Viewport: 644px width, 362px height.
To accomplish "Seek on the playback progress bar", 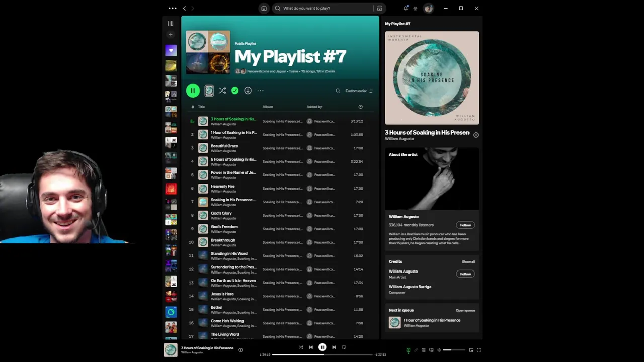I will tap(323, 354).
